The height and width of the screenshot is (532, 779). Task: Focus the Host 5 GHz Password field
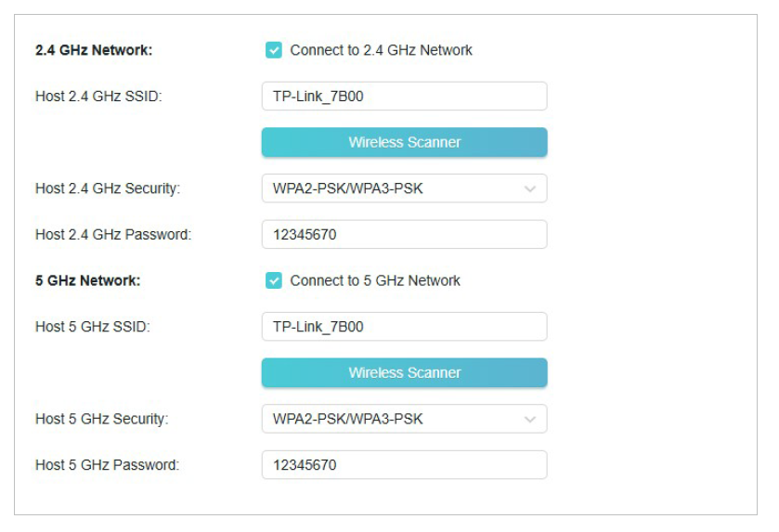(404, 464)
